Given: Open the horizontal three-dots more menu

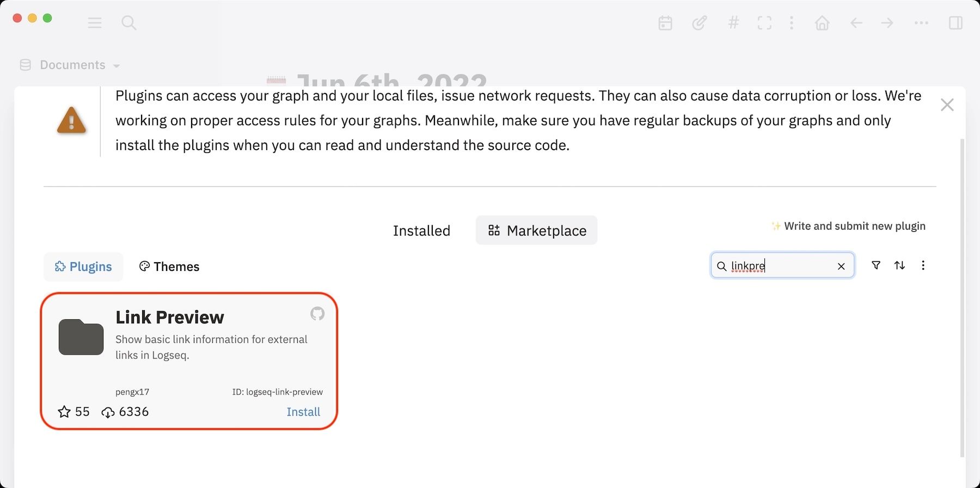Looking at the screenshot, I should click(x=921, y=23).
